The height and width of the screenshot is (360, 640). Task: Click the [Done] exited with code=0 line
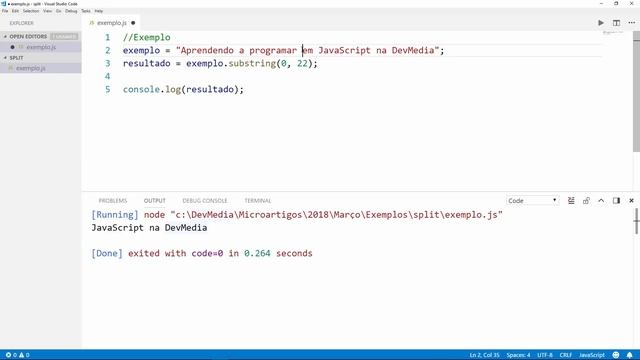click(x=202, y=253)
